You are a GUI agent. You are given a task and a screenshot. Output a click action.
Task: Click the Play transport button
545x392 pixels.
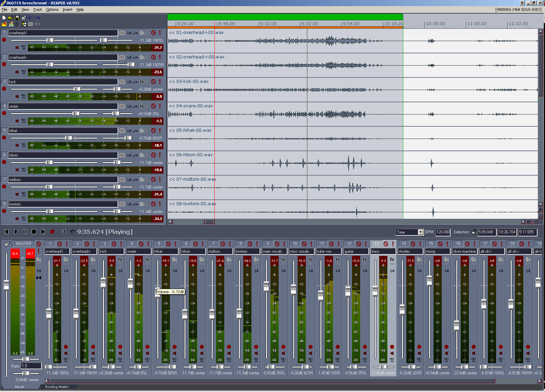pyautogui.click(x=16, y=232)
